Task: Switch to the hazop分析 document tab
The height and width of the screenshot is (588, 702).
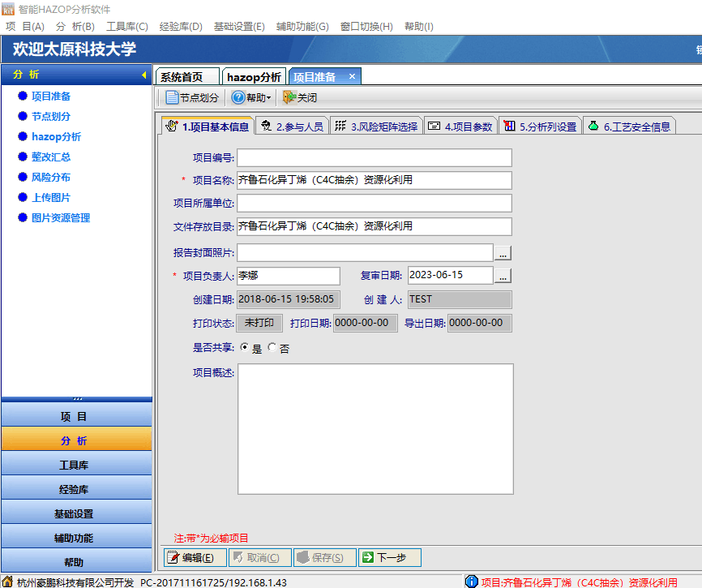Action: (254, 77)
